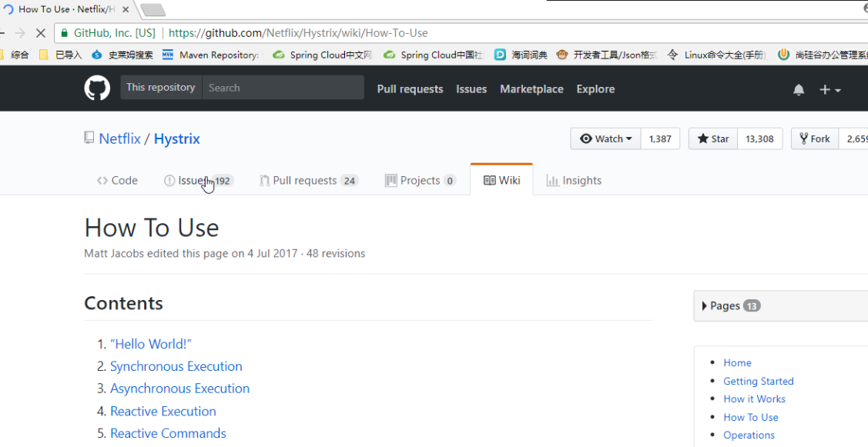
Task: Open the 48 revisions history
Action: click(x=336, y=253)
